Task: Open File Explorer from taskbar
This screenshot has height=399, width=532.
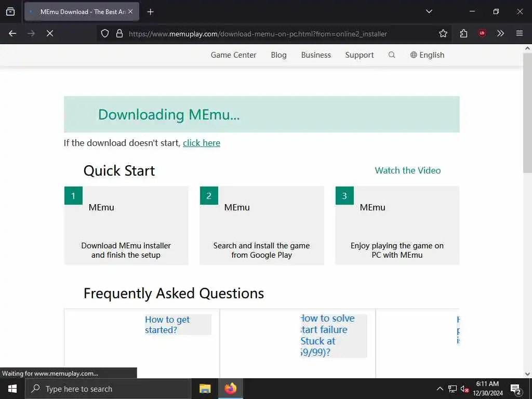Action: point(205,389)
